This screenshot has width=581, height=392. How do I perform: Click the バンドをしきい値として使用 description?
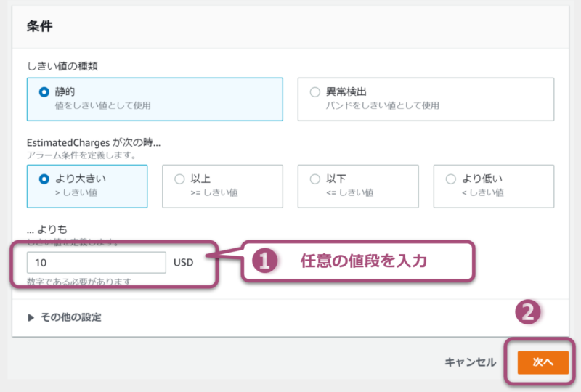pos(382,105)
